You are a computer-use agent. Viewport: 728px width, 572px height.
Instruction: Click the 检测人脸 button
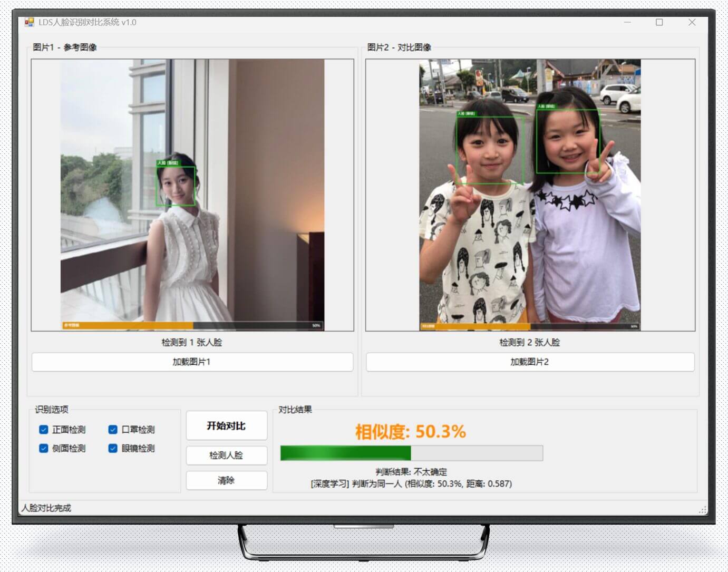point(226,455)
